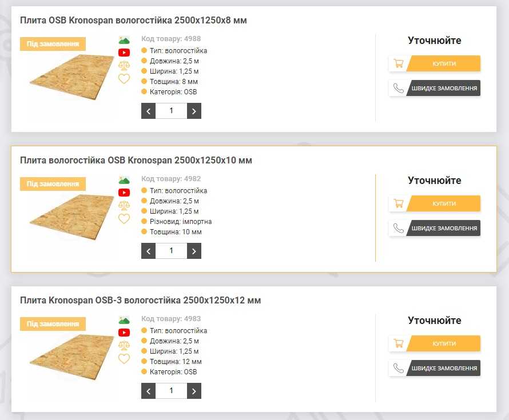This screenshot has width=509, height=420.
Task: Favorite the 10 мм Kronospan board with heart
Action: click(124, 219)
